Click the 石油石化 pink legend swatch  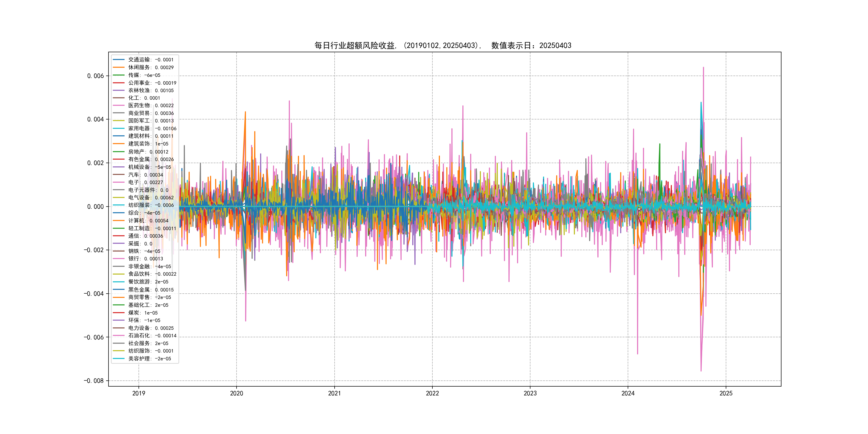(x=119, y=336)
